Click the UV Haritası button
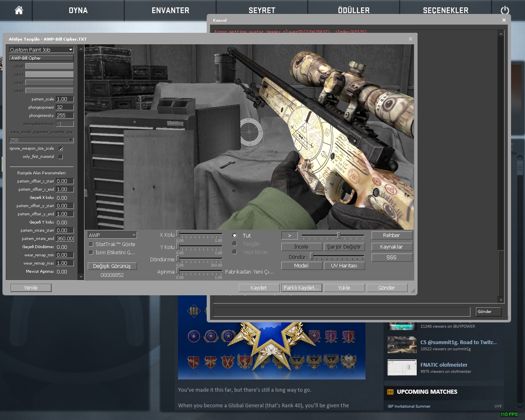The height and width of the screenshot is (420, 525). [344, 266]
